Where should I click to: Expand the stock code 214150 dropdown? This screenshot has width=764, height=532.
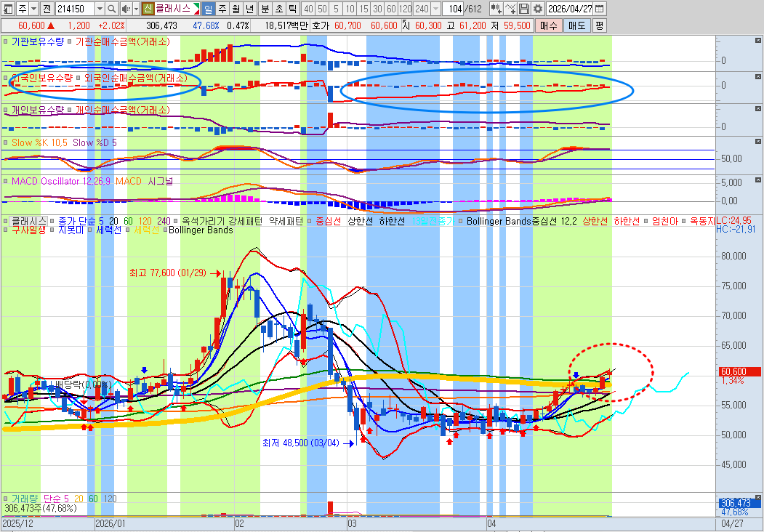tap(98, 9)
